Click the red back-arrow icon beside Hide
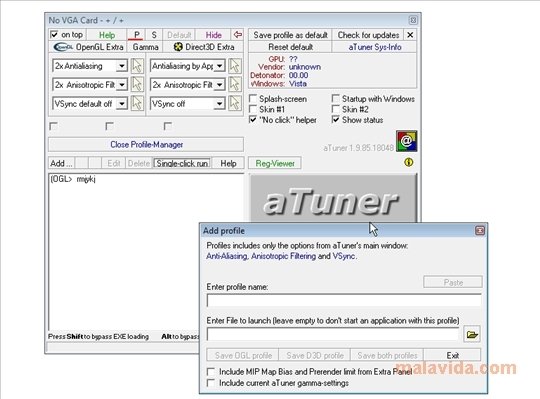This screenshot has height=399, width=540. 238,34
